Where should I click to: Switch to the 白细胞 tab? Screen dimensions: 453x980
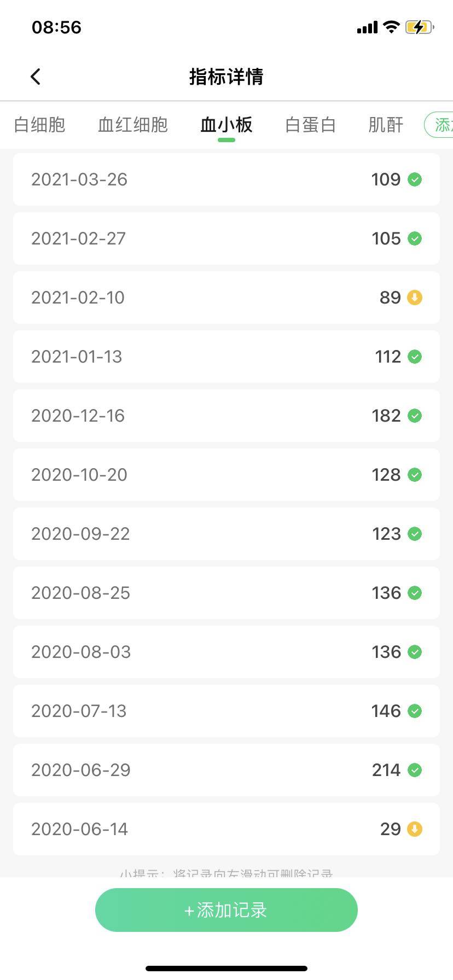coord(39,125)
